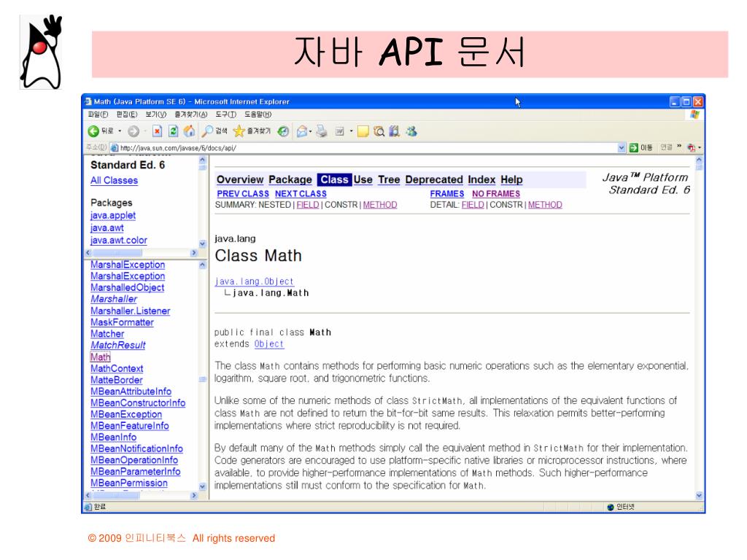Click the Edit with Word icon
This screenshot has width=747, height=560.
coord(339,131)
